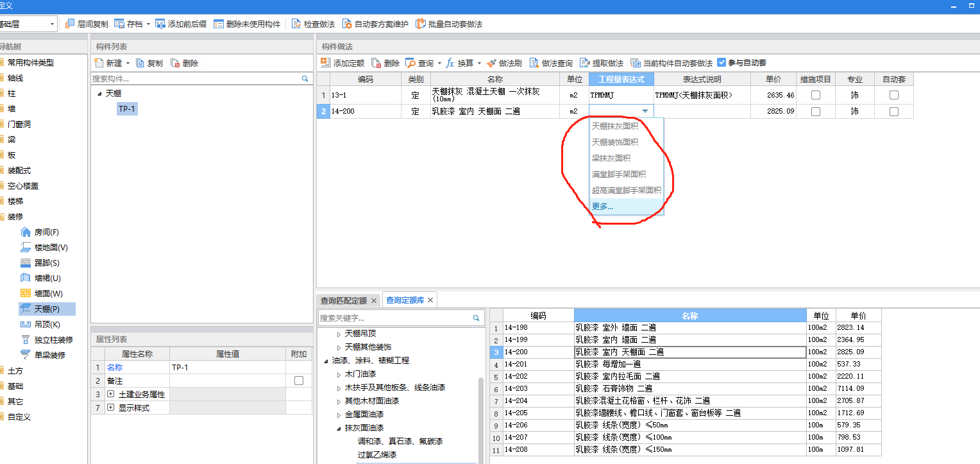Click 当前构件自动套做法
The image size is (980, 464).
pos(672,63)
